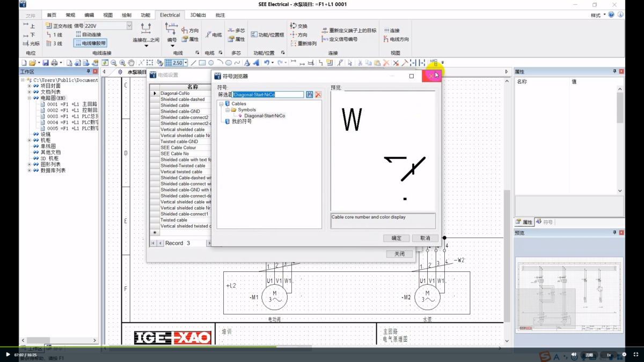Click the undo arrow icon
Screen dimensions: 644x362
pyautogui.click(x=267, y=63)
